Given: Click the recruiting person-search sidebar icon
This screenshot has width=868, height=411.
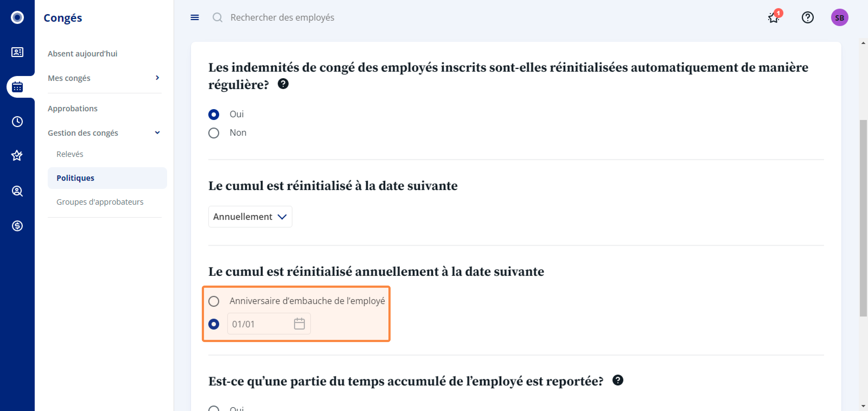Looking at the screenshot, I should [x=17, y=191].
